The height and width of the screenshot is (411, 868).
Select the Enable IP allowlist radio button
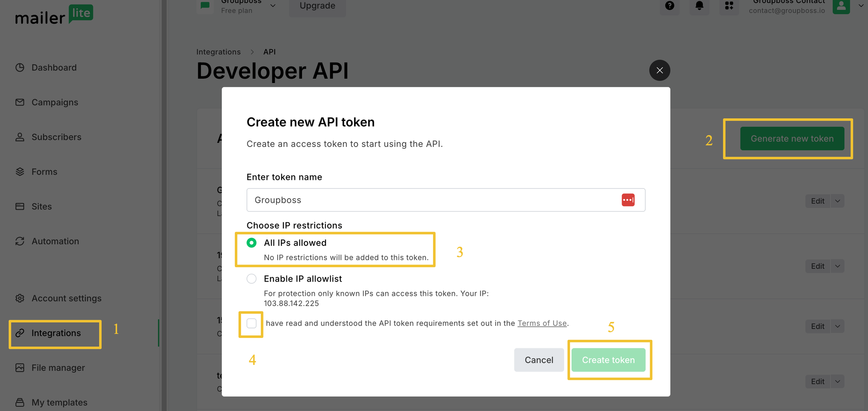tap(252, 279)
